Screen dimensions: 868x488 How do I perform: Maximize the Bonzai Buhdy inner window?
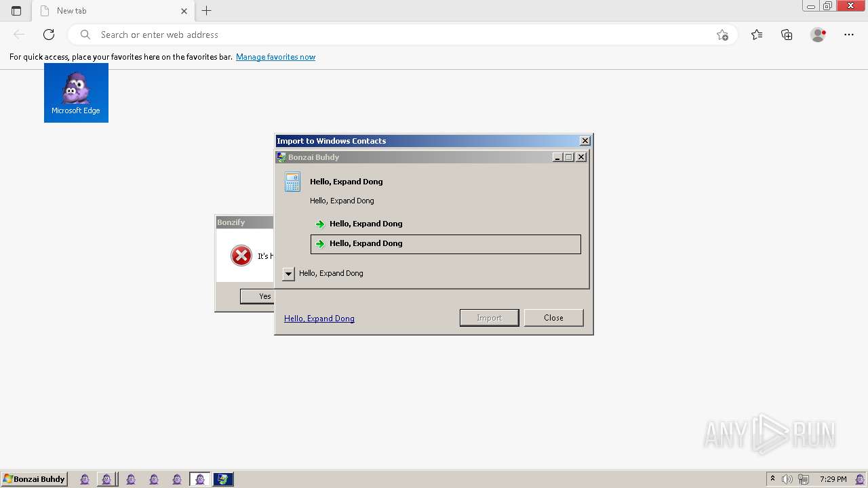(x=568, y=157)
